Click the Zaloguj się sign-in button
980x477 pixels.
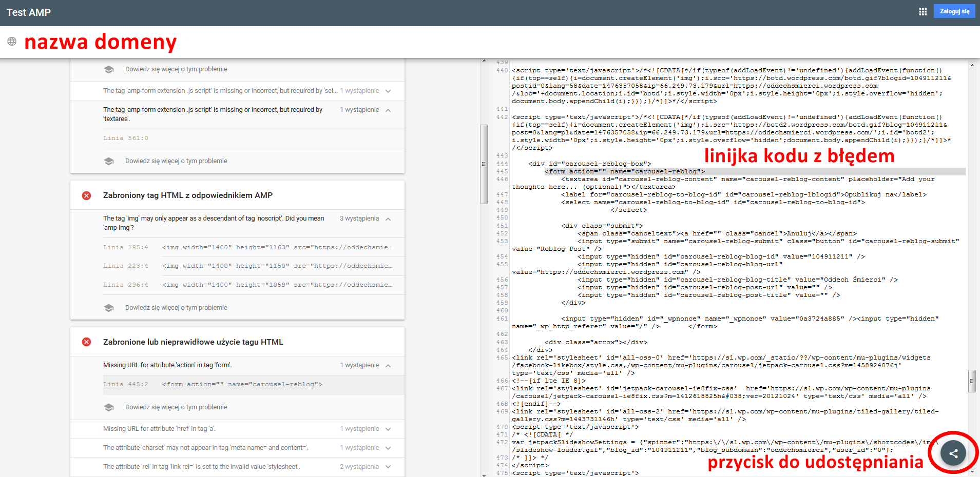[x=954, y=11]
